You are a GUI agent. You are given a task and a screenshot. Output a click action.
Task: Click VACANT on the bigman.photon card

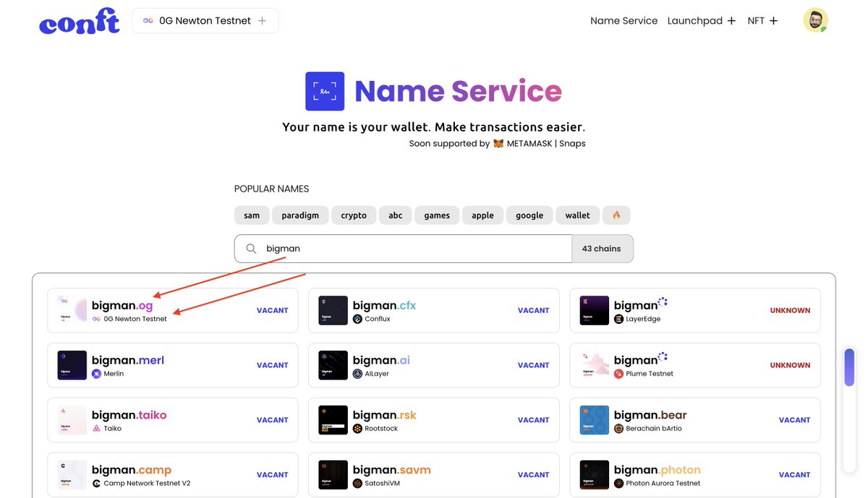point(794,475)
